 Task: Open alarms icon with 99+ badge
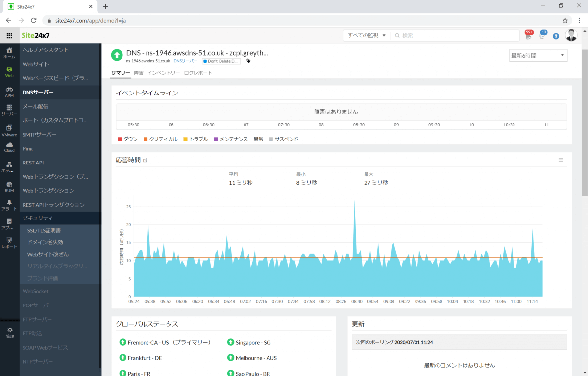528,35
